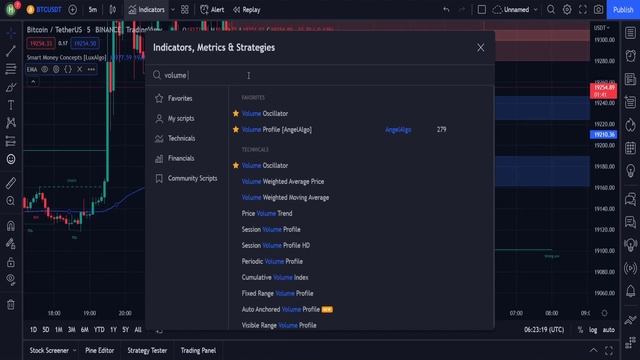Screen dimensions: 640x360
Task: Set chart range to YTD
Action: 99,330
